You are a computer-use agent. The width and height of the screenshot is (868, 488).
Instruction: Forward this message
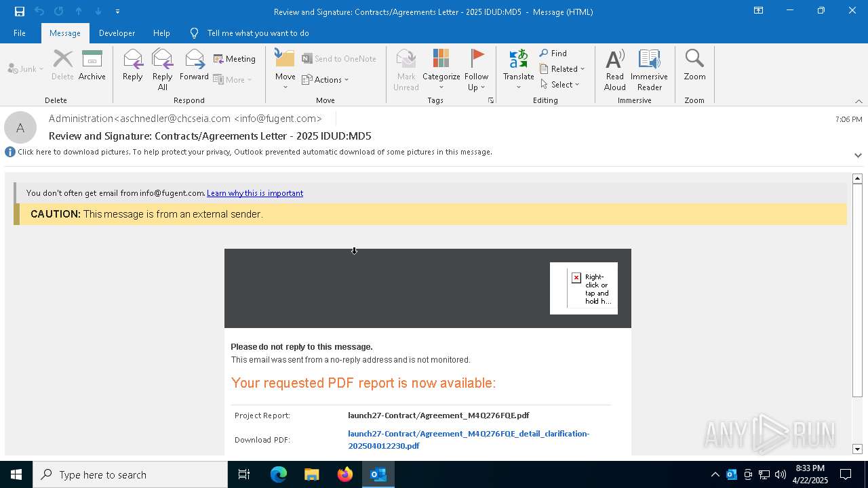[194, 66]
